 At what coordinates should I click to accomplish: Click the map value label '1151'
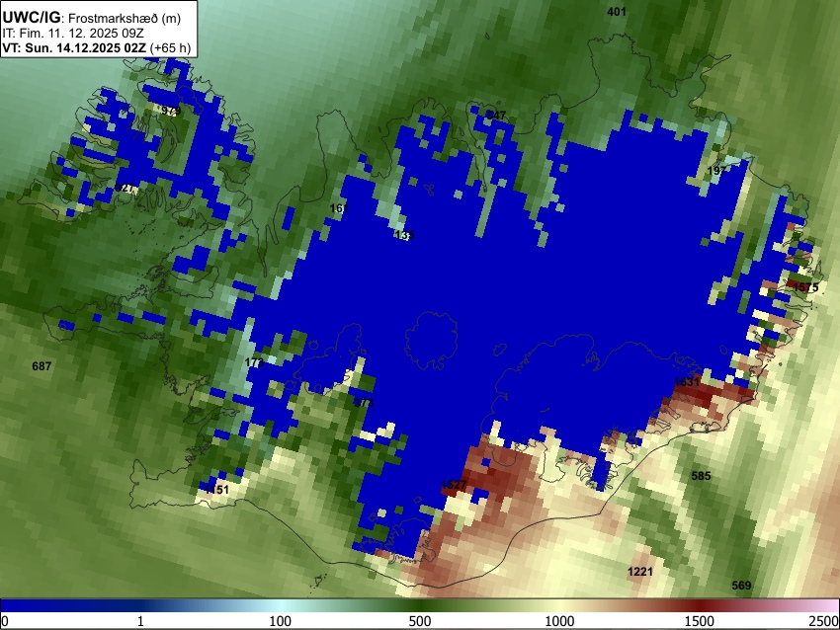click(x=217, y=489)
